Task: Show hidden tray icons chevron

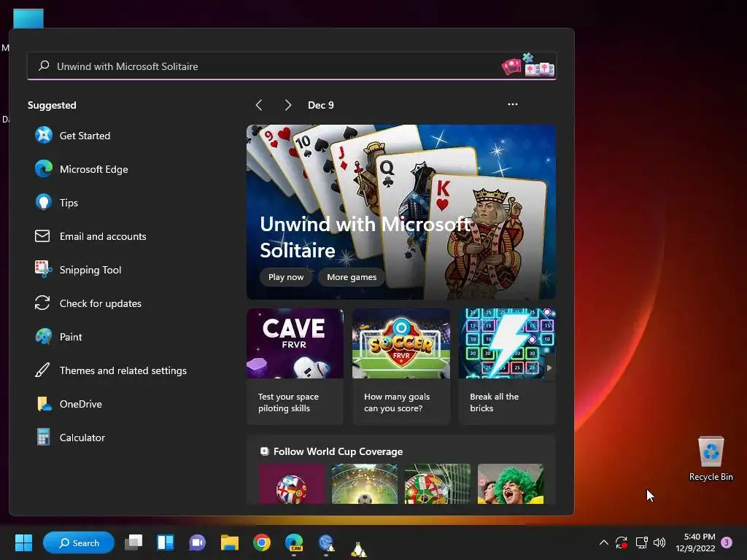Action: pos(603,542)
